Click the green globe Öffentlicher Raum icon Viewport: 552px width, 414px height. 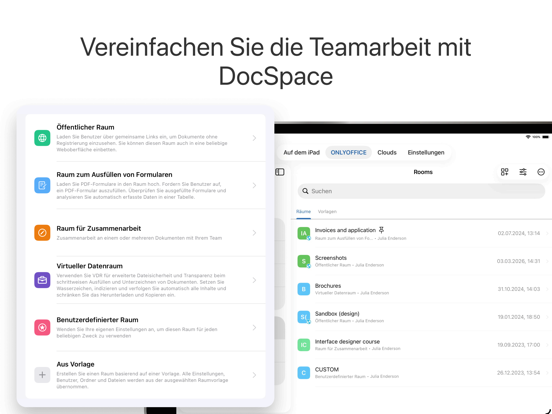42,138
